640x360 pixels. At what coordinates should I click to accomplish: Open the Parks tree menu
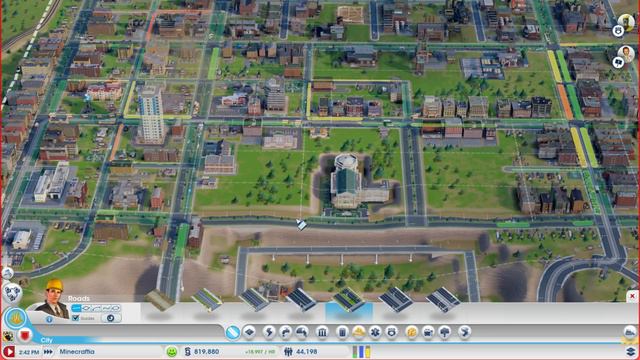[444, 332]
